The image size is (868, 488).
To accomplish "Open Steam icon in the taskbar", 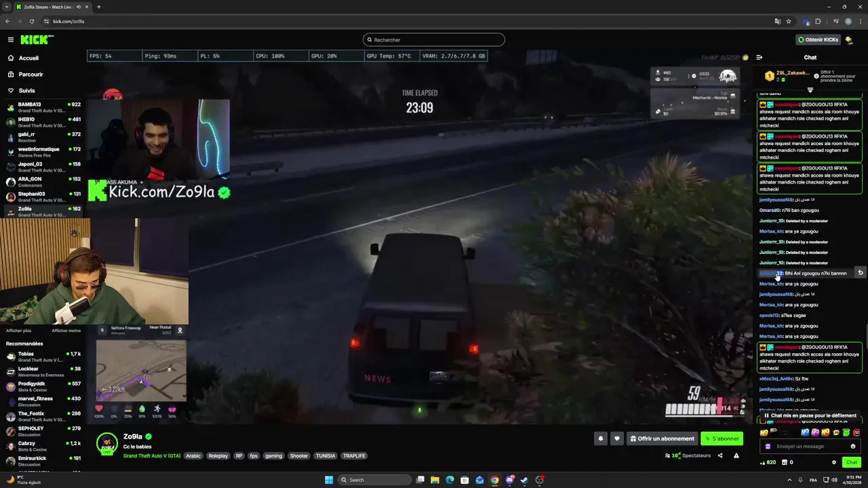I will coord(524,480).
